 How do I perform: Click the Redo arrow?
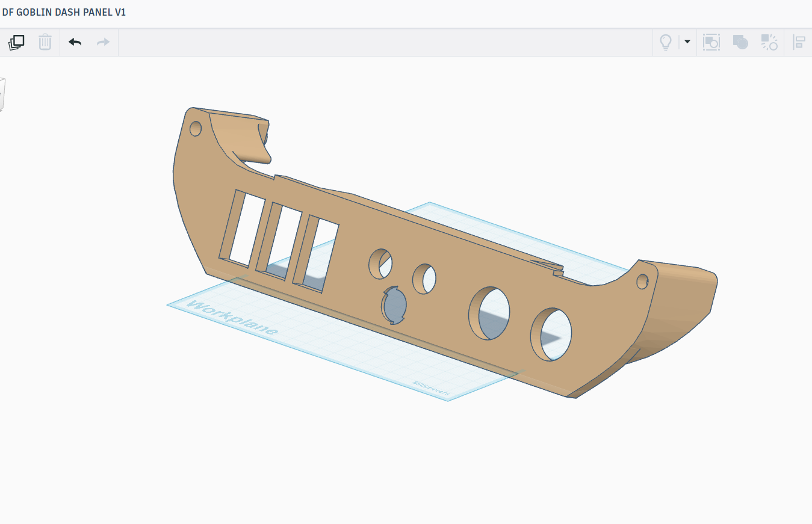104,42
